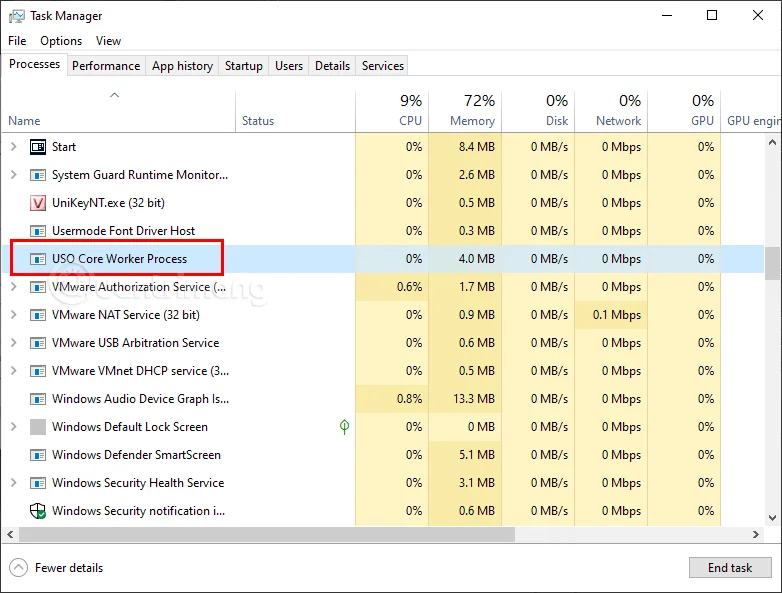
Task: Click the Windows Defender SmartScreen icon
Action: (38, 455)
